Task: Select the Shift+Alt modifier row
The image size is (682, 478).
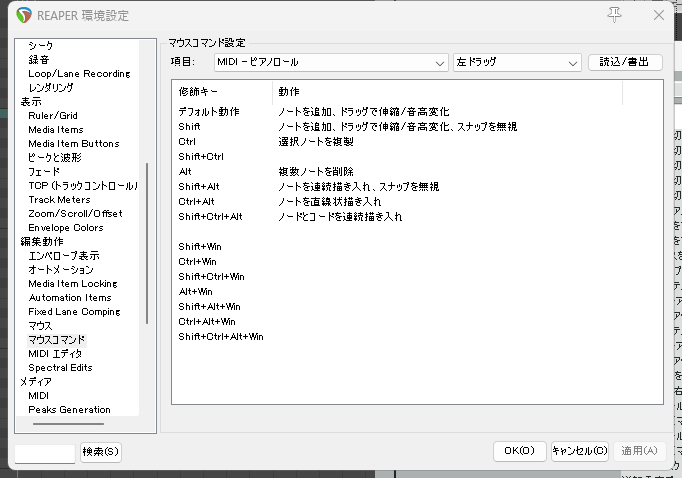Action: pos(418,187)
